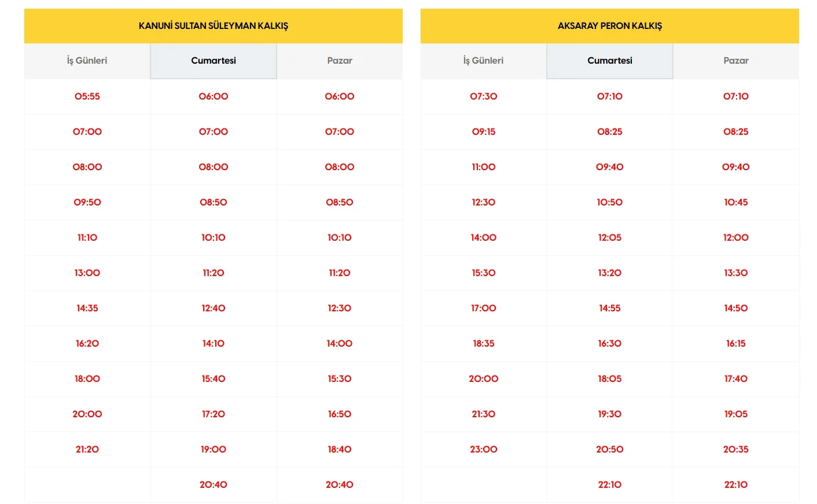Pick the 18:35 departure cell
The image size is (817, 504).
[484, 344]
